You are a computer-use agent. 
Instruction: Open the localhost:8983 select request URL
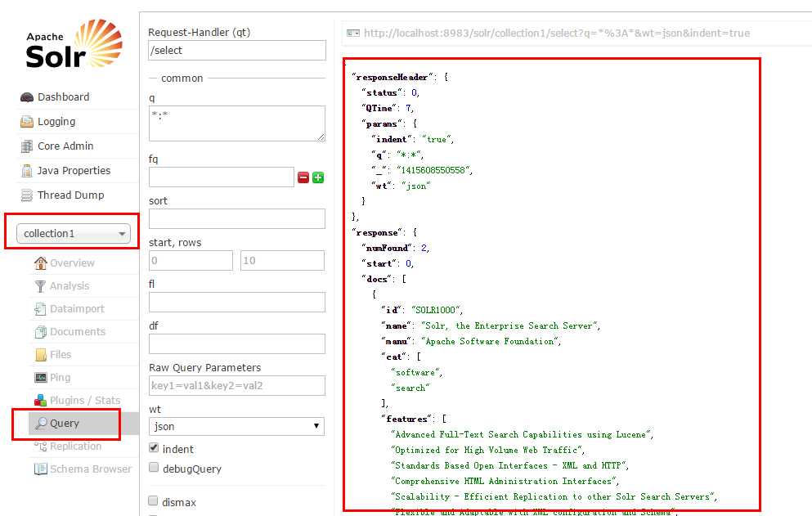coord(557,34)
